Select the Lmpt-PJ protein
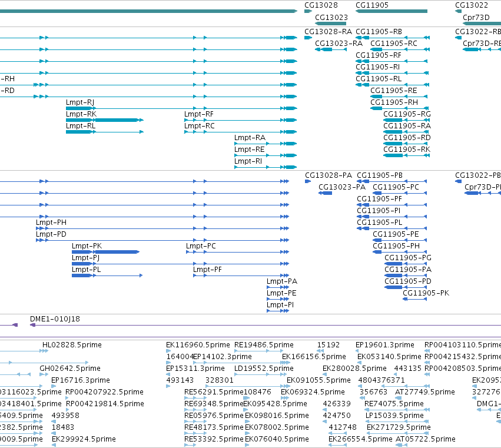The width and height of the screenshot is (501, 448). [x=181, y=264]
